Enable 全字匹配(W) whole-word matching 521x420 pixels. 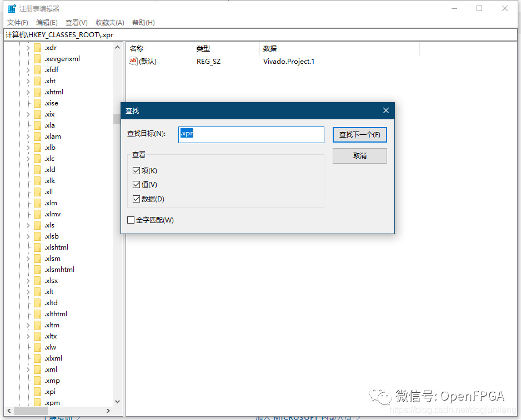tap(129, 220)
